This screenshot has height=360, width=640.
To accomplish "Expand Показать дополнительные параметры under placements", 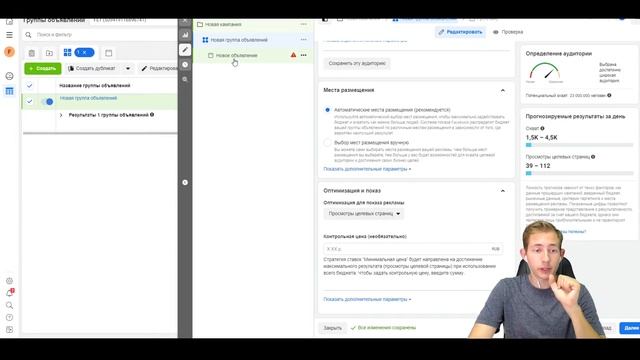I will 367,169.
